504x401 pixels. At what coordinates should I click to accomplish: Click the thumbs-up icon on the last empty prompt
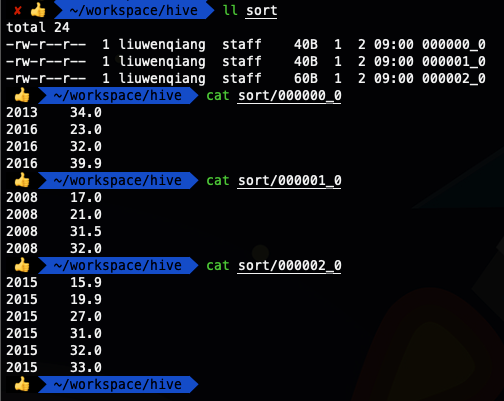22,384
